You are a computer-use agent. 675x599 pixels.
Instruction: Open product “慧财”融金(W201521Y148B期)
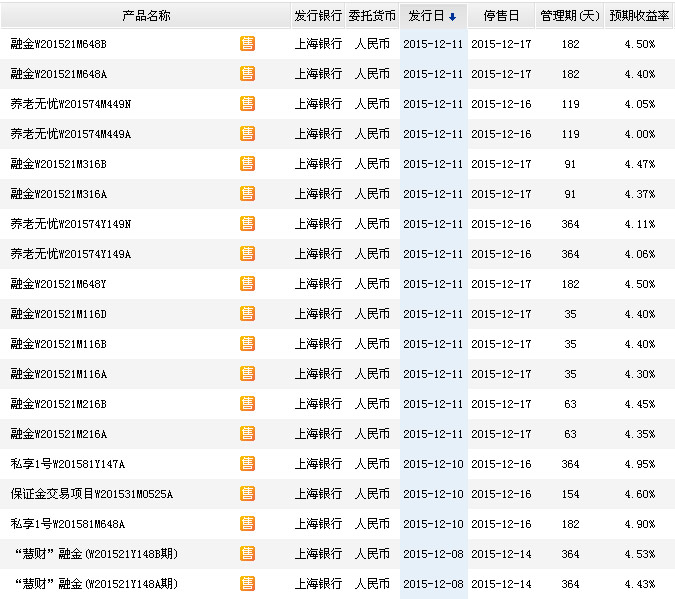pos(96,554)
